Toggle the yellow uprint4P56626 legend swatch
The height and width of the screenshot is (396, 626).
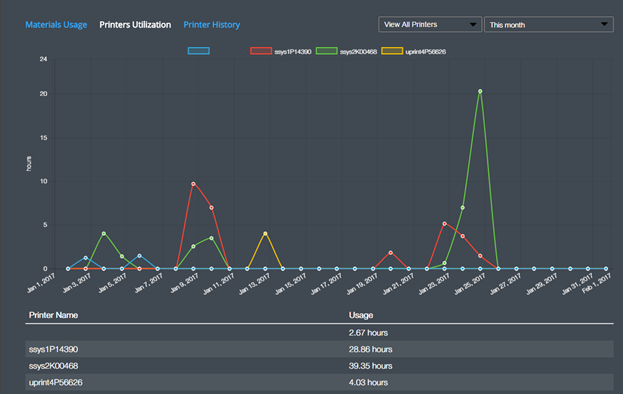(x=392, y=51)
